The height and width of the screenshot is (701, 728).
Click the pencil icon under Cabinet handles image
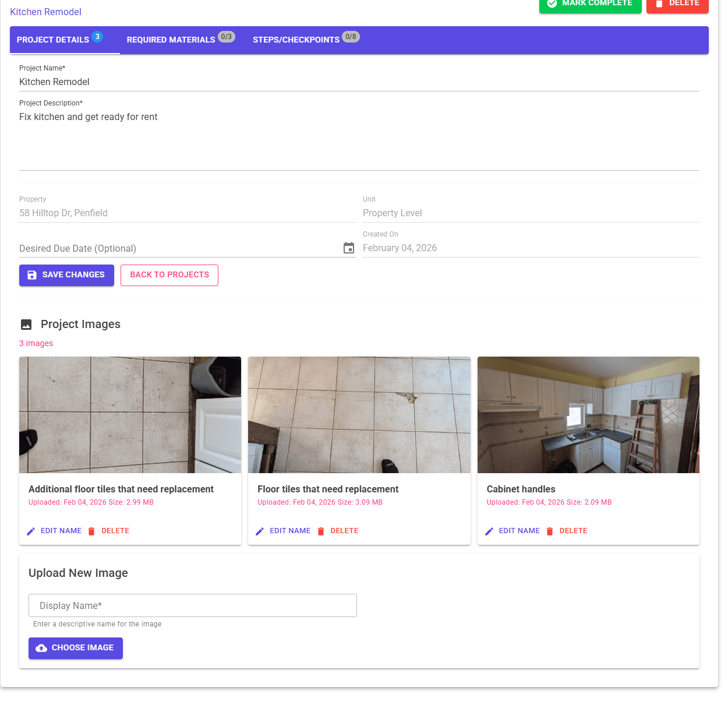pos(489,531)
